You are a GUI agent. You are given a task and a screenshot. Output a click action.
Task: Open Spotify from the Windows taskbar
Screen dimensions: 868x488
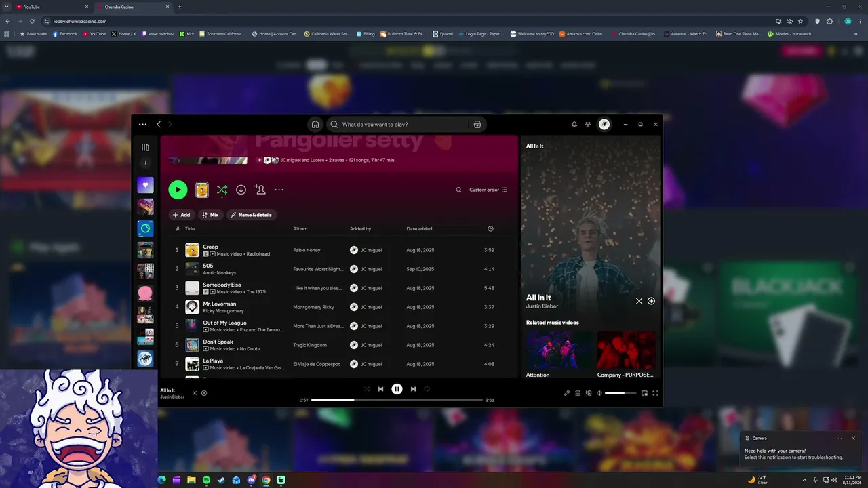click(206, 480)
